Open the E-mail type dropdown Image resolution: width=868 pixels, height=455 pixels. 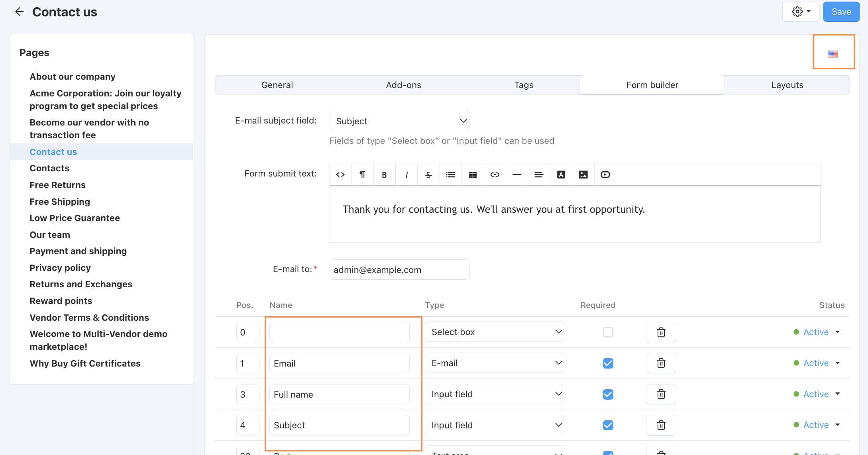pos(495,363)
